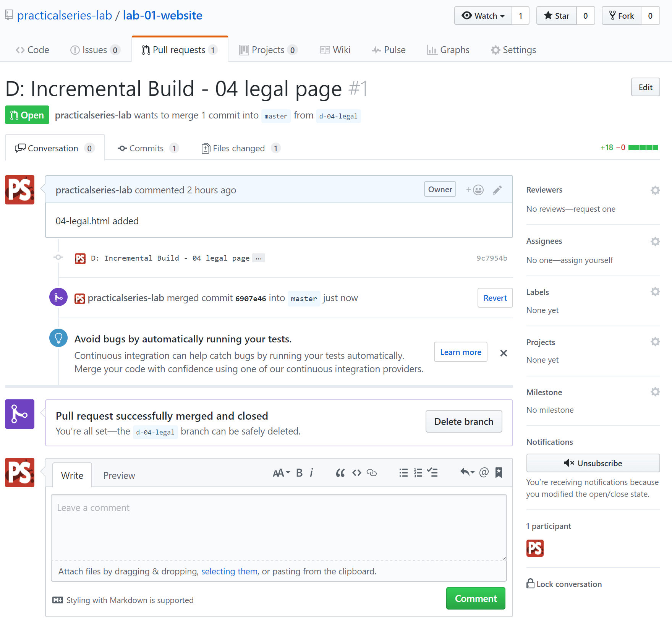Submit with the green Comment button
Screen dimensions: 672x621
point(476,598)
